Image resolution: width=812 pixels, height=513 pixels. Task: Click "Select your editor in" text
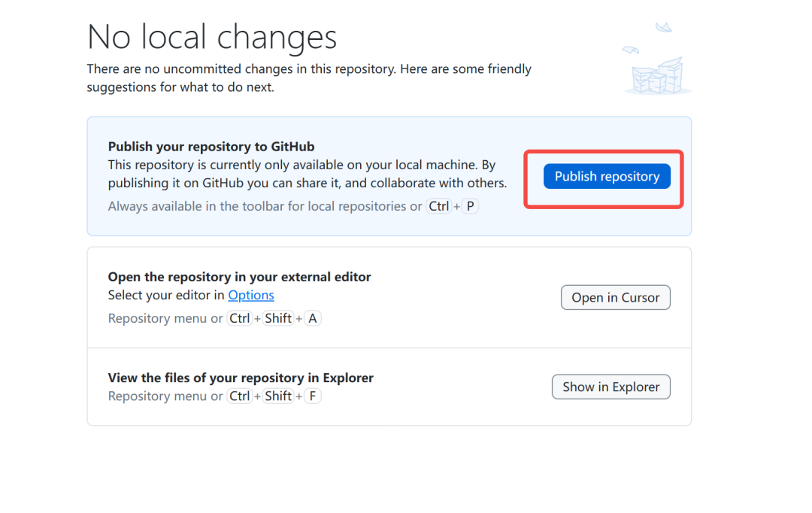(166, 295)
